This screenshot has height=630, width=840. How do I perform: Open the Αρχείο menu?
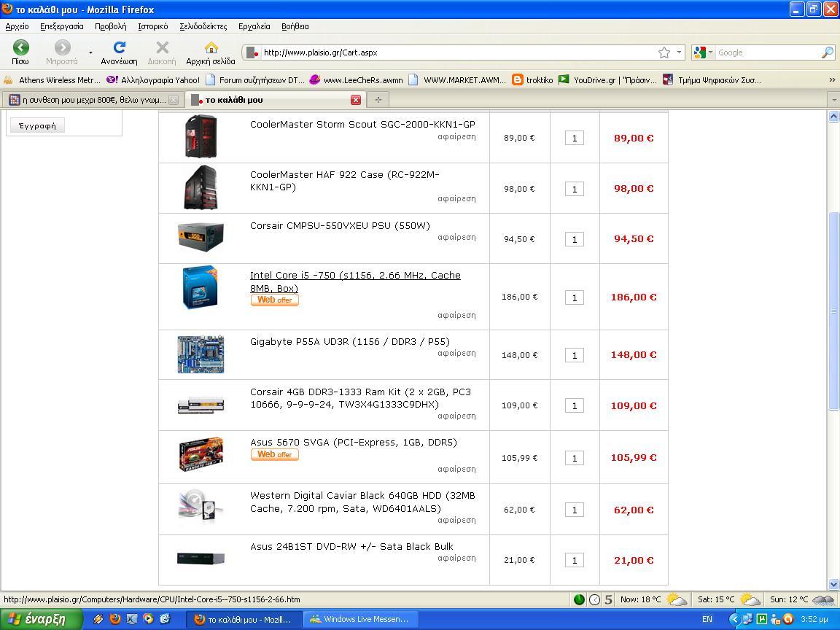17,26
